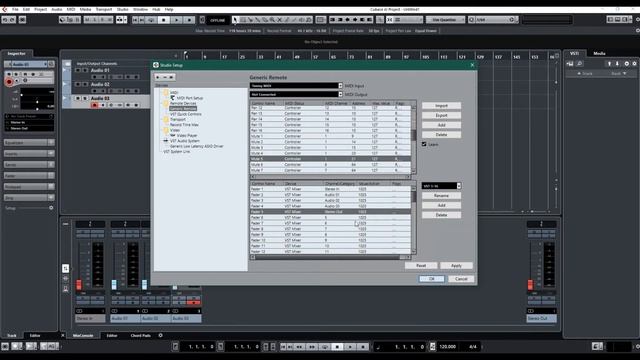This screenshot has width=640, height=360.
Task: Select Mute 1 row in upper table
Action: point(330,136)
